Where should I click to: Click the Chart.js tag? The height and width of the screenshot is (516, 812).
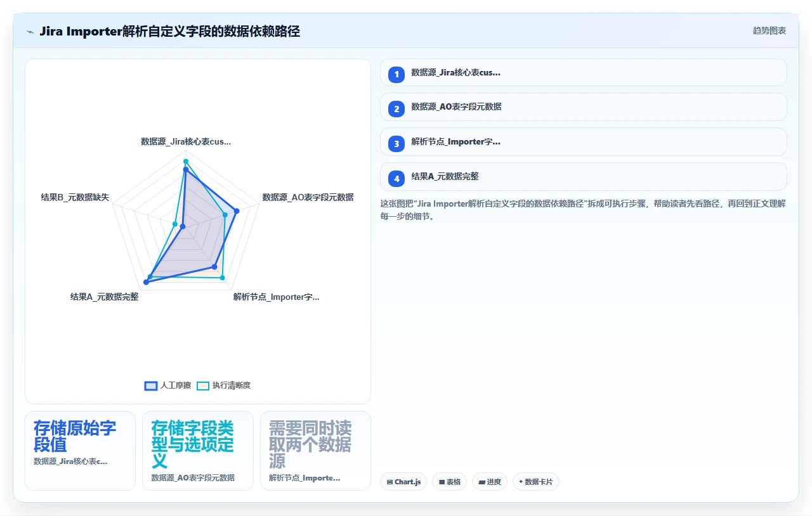(403, 482)
